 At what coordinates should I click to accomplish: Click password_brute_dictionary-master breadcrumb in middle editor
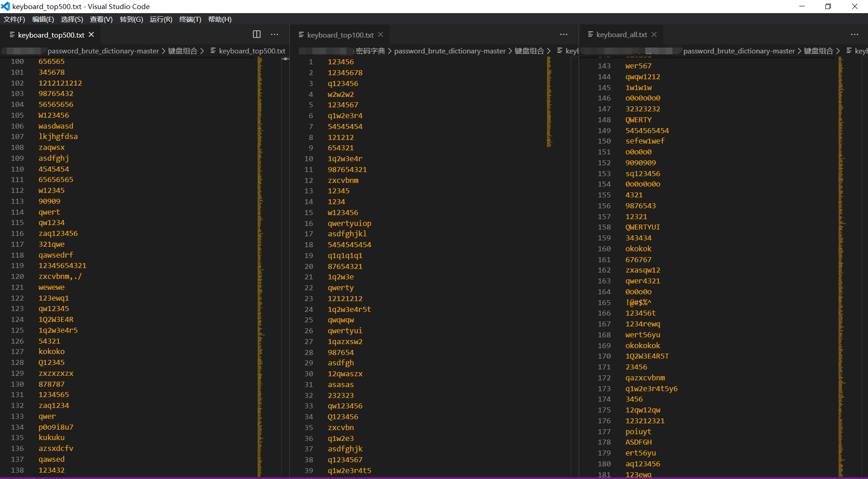[450, 51]
